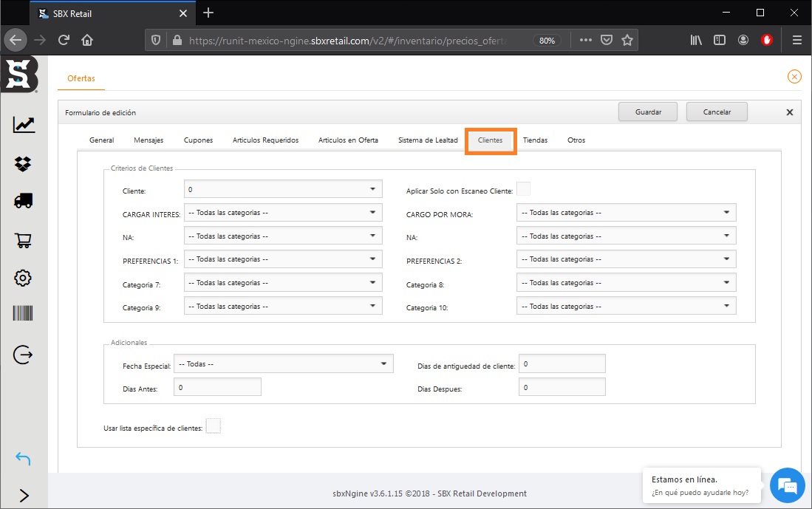Switch to the General tab

[x=101, y=140]
